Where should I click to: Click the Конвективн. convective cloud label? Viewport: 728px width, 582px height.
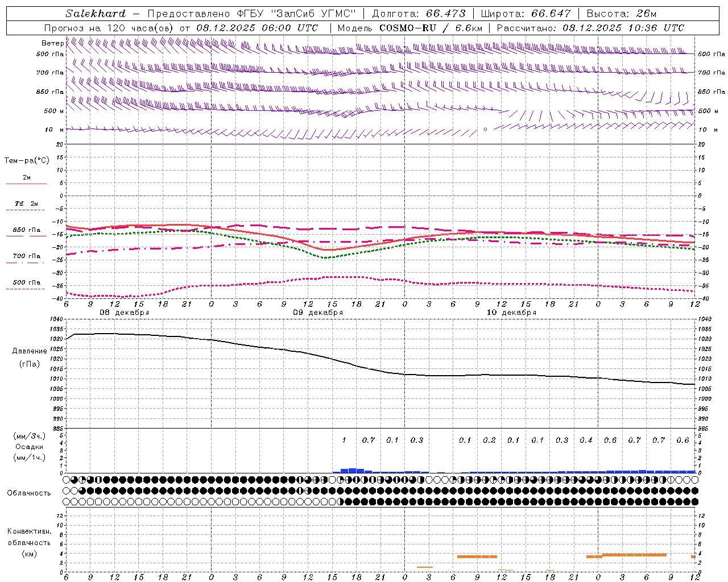29,531
